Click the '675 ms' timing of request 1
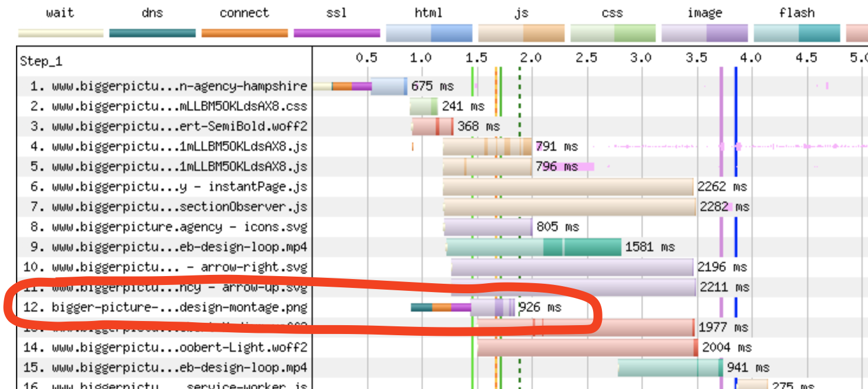This screenshot has height=389, width=868. 433,86
